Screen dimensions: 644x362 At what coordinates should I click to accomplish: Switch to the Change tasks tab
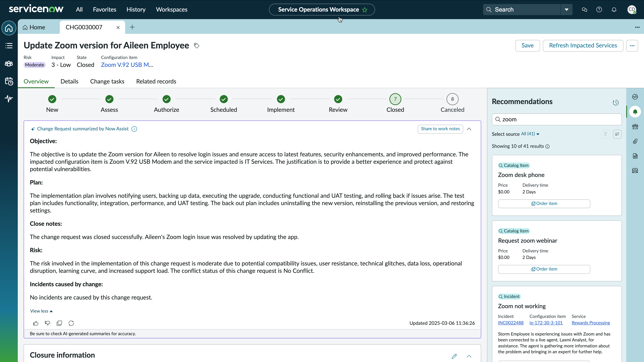pyautogui.click(x=107, y=81)
